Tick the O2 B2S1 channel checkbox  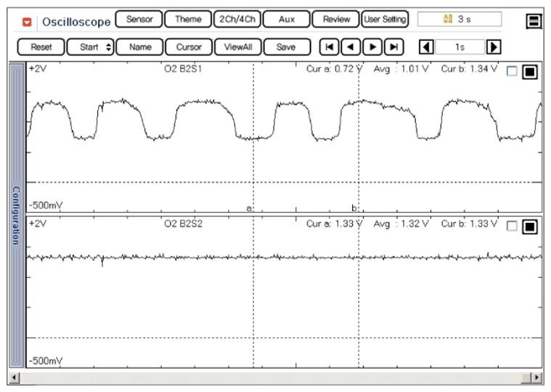(513, 72)
